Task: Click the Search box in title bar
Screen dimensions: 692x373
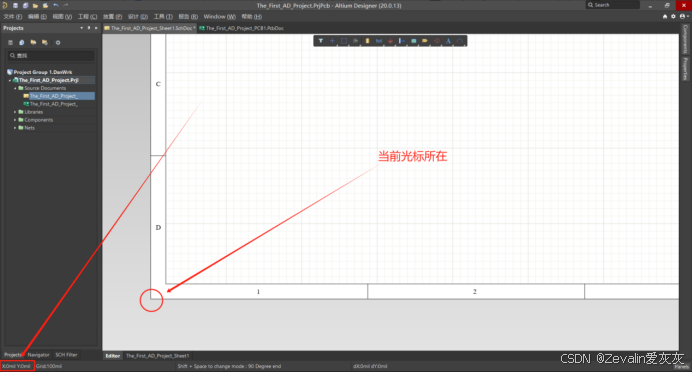Action: (613, 5)
